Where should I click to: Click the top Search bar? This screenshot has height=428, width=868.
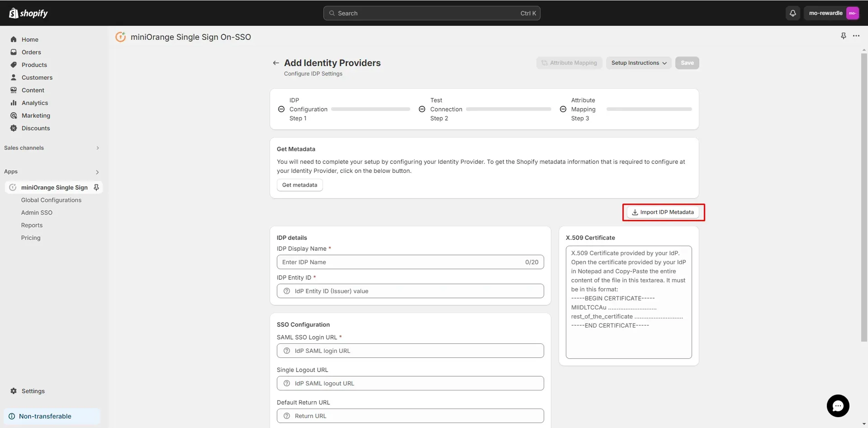(432, 13)
